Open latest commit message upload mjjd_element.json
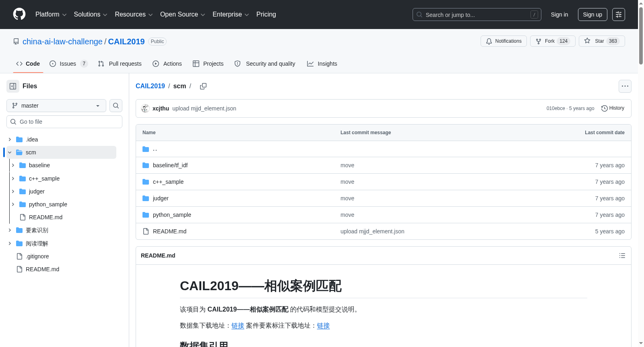Screen dimensions: 644x347 [204, 108]
